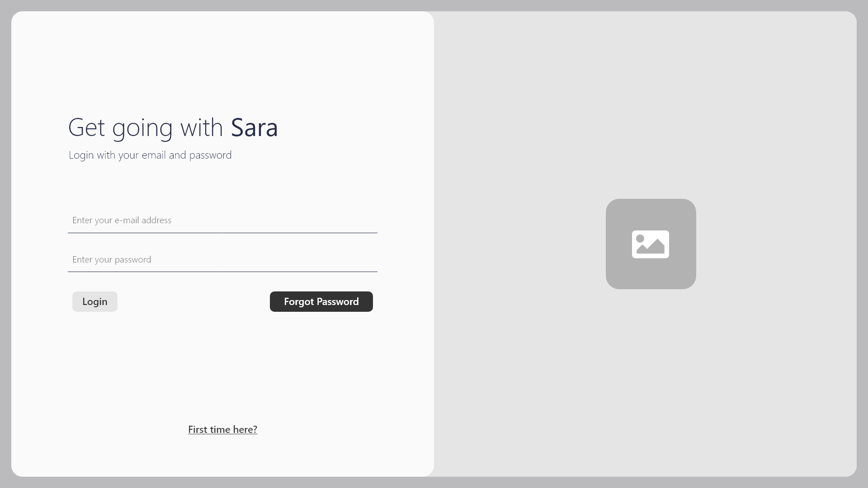Viewport: 868px width, 488px height.
Task: Click the circle inside the image icon
Action: (640, 239)
